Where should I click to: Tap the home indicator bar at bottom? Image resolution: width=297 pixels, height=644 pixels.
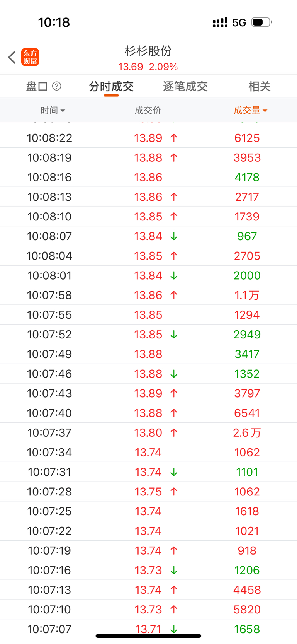pyautogui.click(x=148, y=636)
